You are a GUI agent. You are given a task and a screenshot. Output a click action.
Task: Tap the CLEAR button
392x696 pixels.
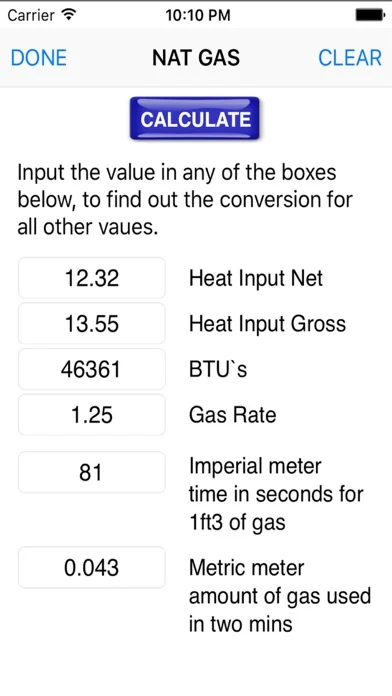click(x=350, y=58)
